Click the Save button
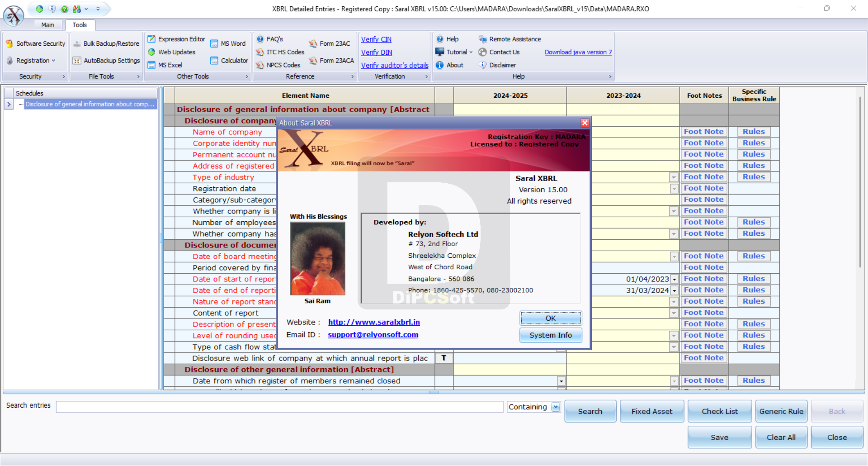 [x=720, y=437]
